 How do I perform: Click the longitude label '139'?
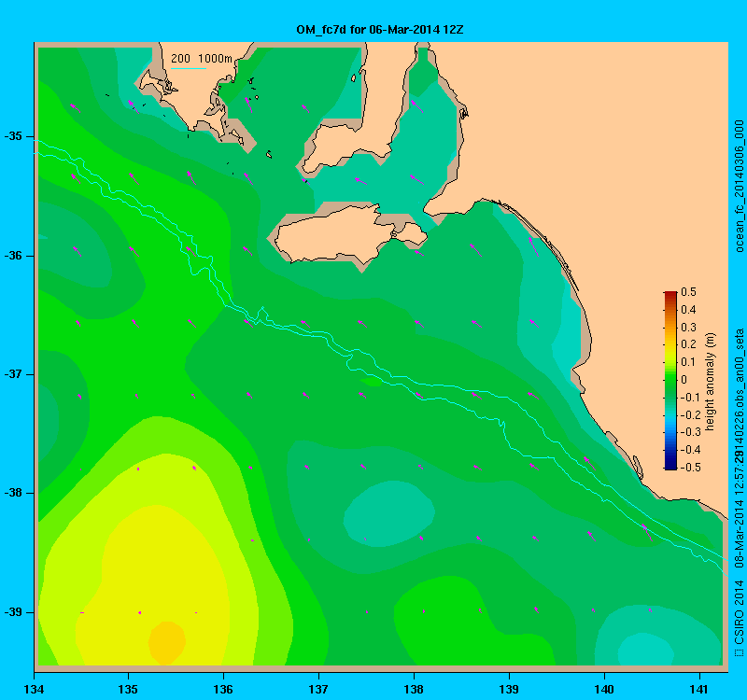pos(509,690)
